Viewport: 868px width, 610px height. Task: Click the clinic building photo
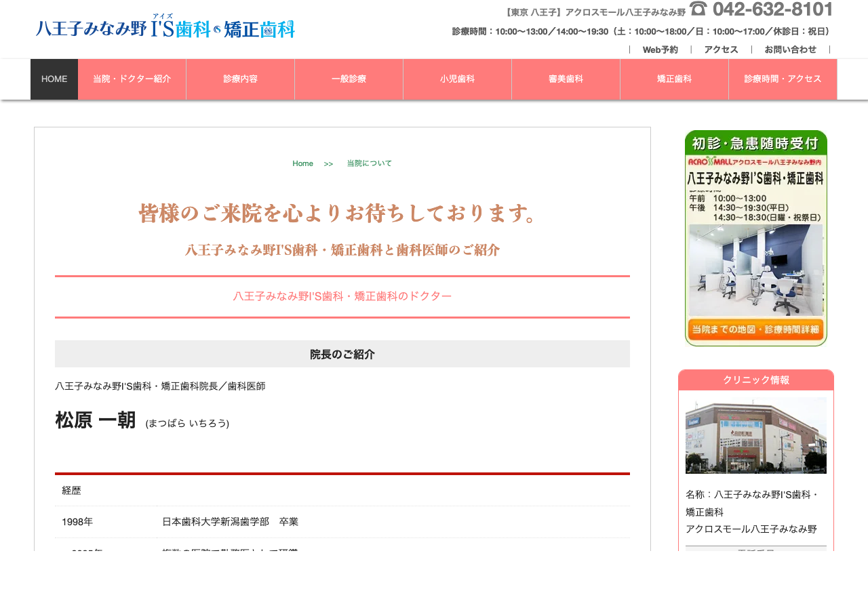coord(756,436)
